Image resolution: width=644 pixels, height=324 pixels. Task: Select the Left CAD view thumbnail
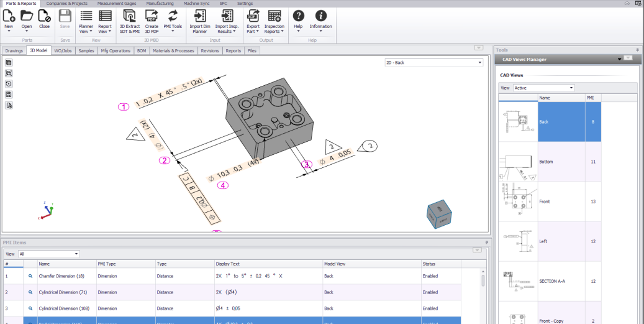click(519, 242)
